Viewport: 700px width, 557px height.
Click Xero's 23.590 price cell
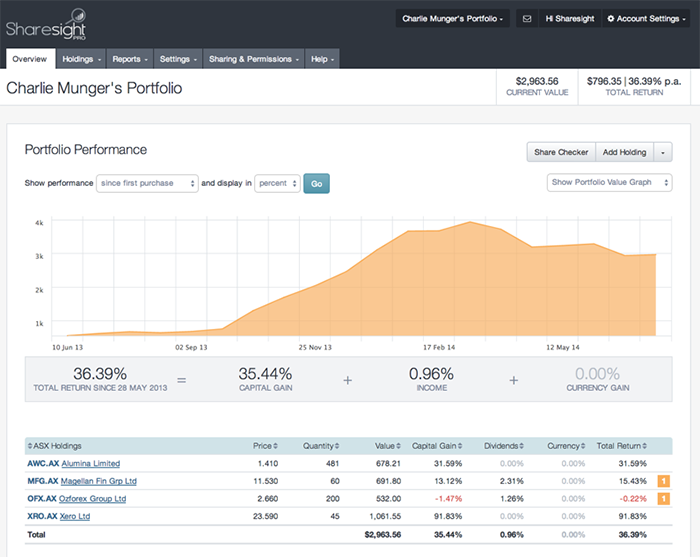266,516
